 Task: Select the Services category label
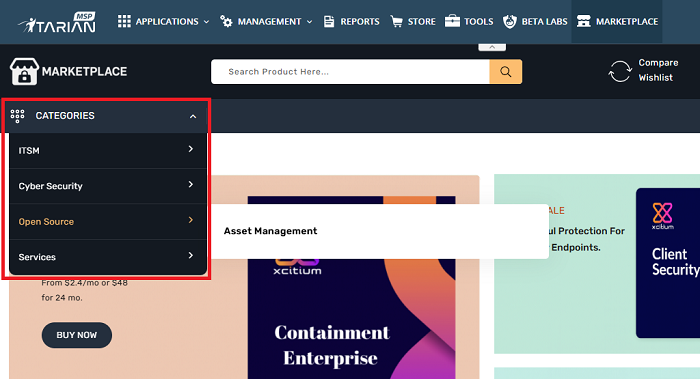pos(37,257)
